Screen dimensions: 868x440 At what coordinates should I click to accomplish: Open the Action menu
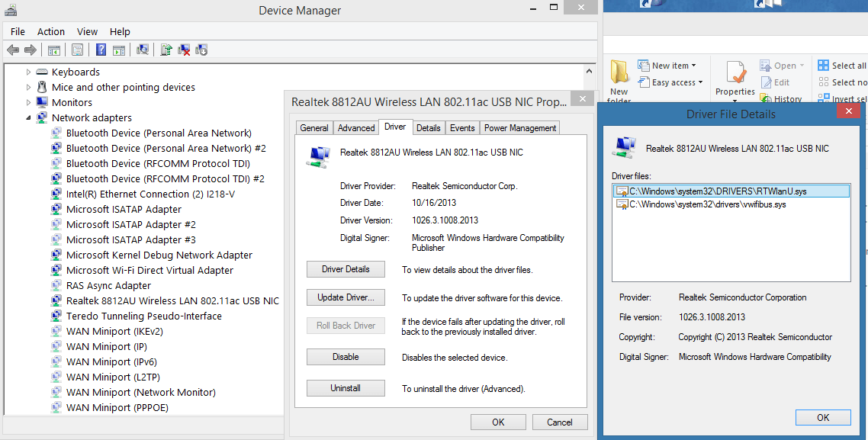51,31
